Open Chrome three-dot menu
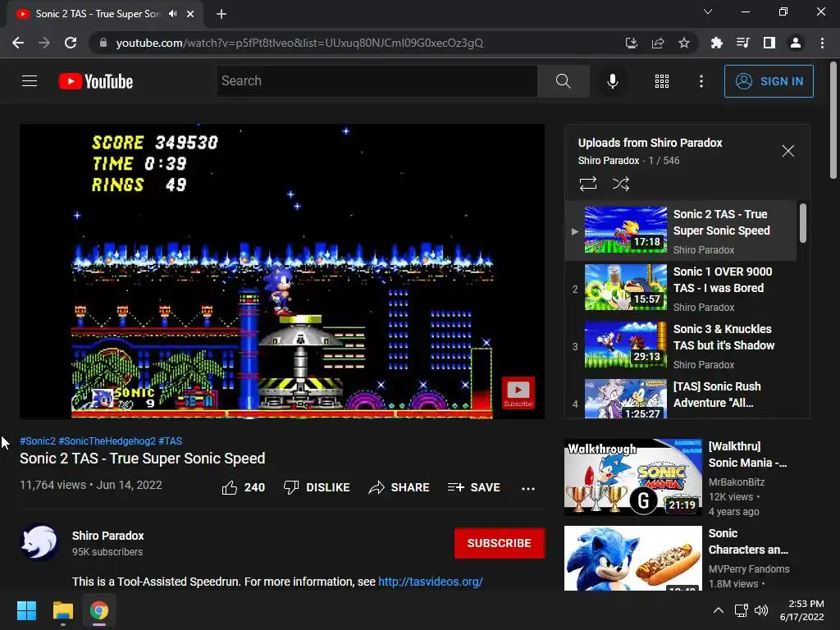This screenshot has height=630, width=840. (822, 43)
